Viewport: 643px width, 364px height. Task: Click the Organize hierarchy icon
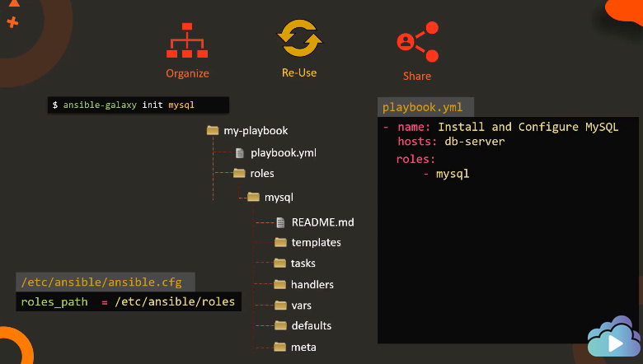tap(187, 40)
